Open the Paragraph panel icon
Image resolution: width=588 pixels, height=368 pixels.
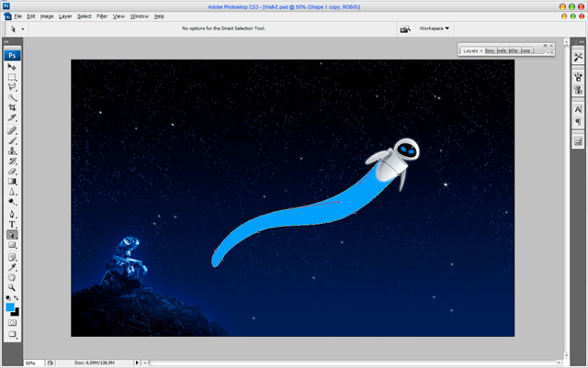[578, 122]
